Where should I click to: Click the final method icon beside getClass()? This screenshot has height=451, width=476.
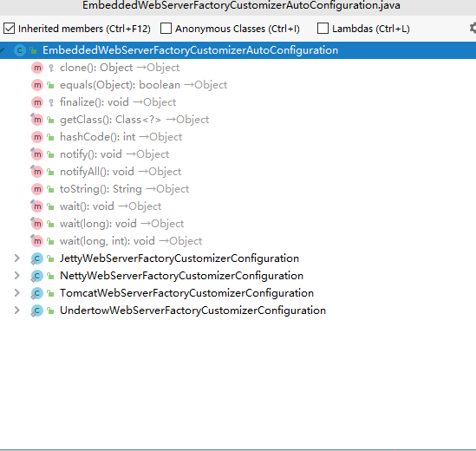(x=36, y=120)
